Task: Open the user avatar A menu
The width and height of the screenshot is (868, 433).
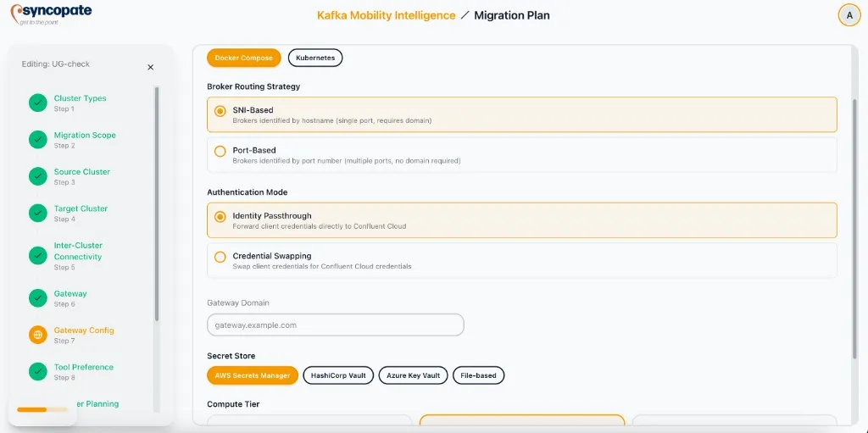Action: tap(849, 15)
